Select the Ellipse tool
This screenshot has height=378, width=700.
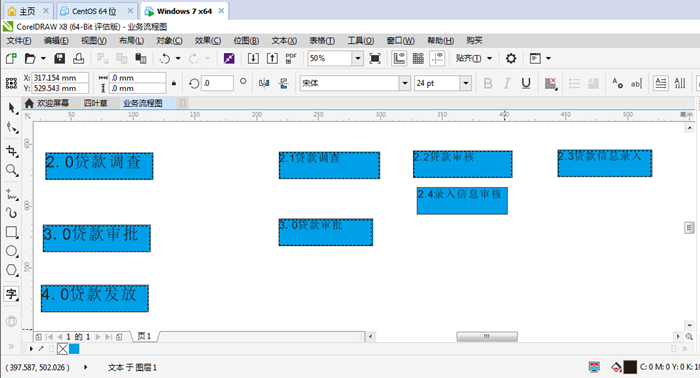[x=11, y=251]
